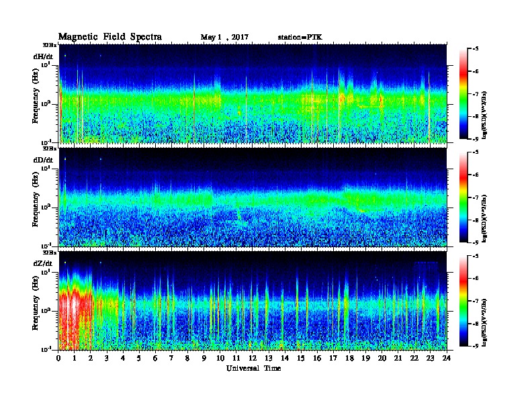This screenshot has width=532, height=411.
Task: Click the hour 12 tick label
Action: click(x=253, y=358)
